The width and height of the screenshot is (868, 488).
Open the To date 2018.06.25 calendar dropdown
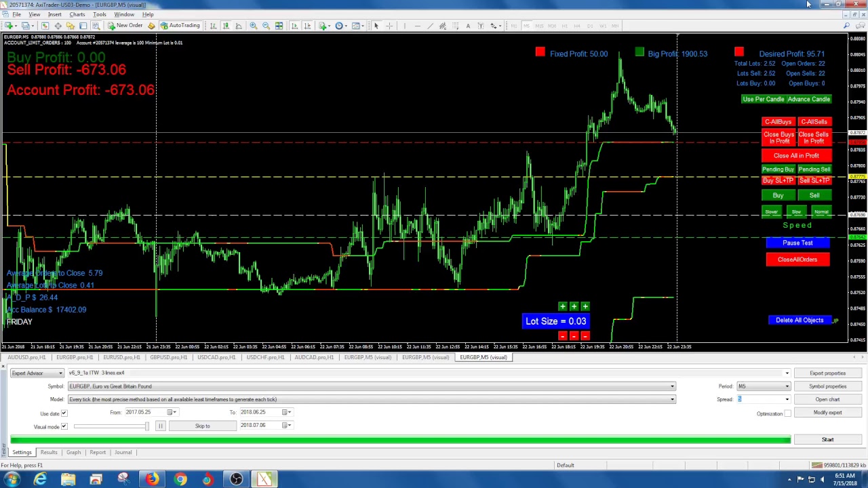(x=288, y=412)
